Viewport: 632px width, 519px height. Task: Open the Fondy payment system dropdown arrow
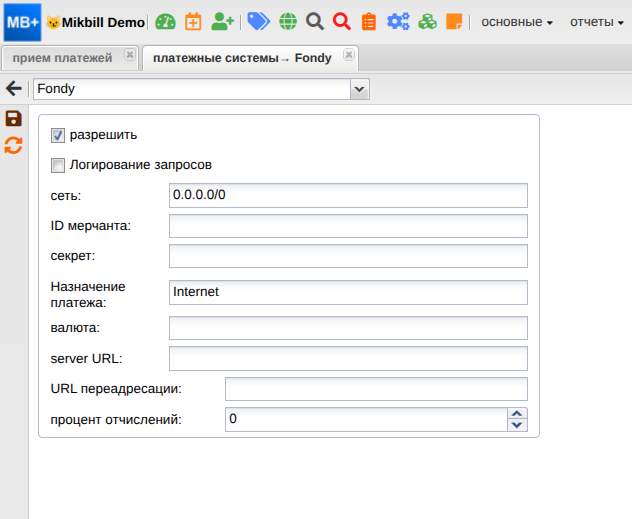[360, 89]
